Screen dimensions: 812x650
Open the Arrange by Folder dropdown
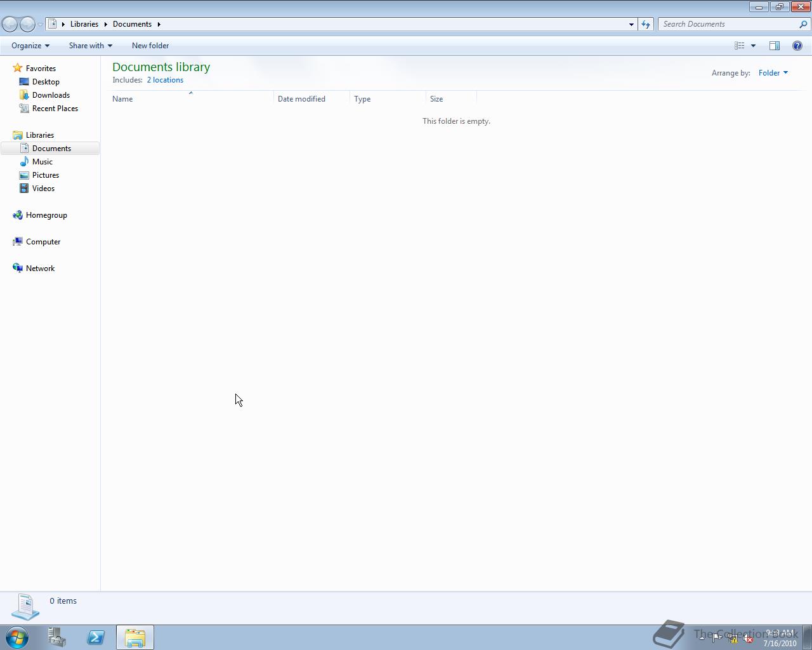(x=773, y=73)
